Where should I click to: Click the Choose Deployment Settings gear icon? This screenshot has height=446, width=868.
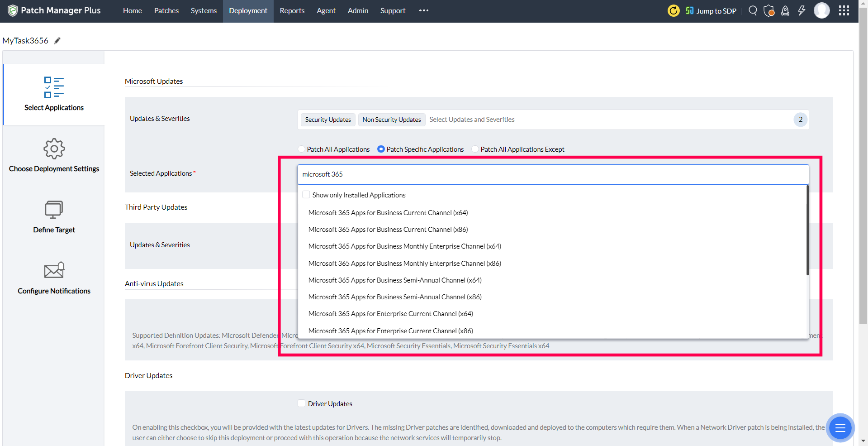tap(54, 149)
